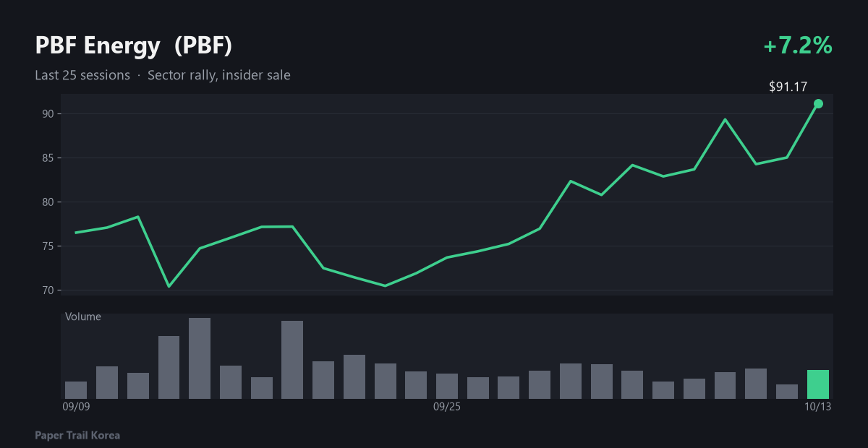Select the +7.2% change value
This screenshot has width=868, height=448.
pos(798,46)
